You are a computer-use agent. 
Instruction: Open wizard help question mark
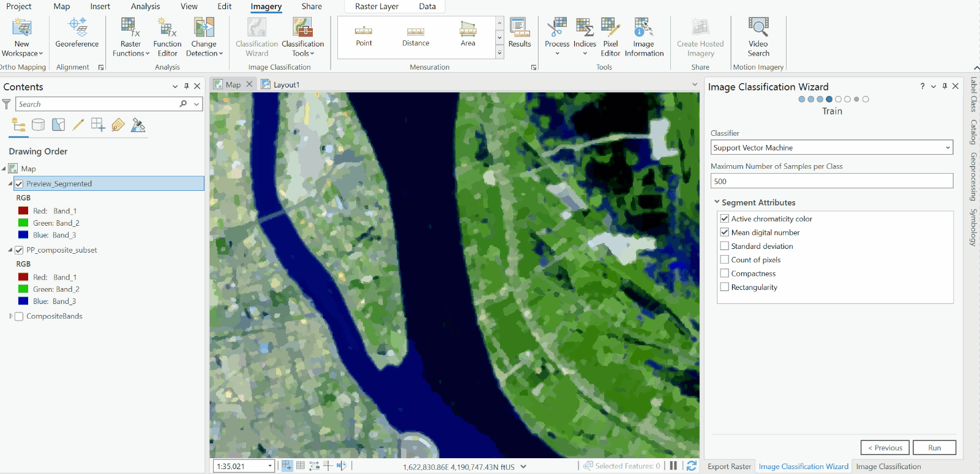[922, 86]
